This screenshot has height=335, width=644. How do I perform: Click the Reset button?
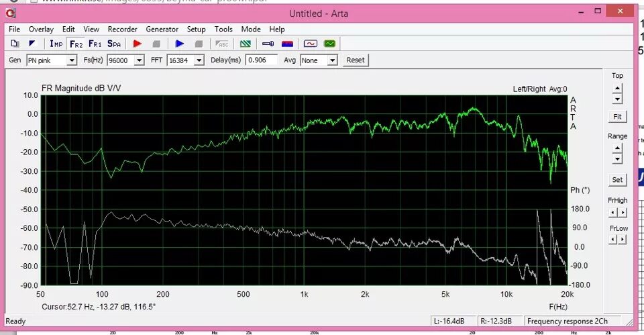click(356, 60)
